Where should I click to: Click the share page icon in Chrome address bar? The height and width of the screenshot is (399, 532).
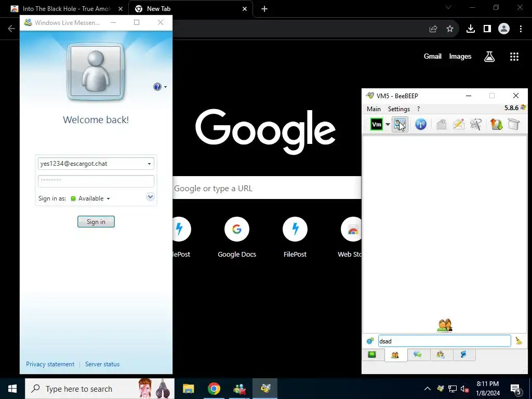tap(433, 29)
